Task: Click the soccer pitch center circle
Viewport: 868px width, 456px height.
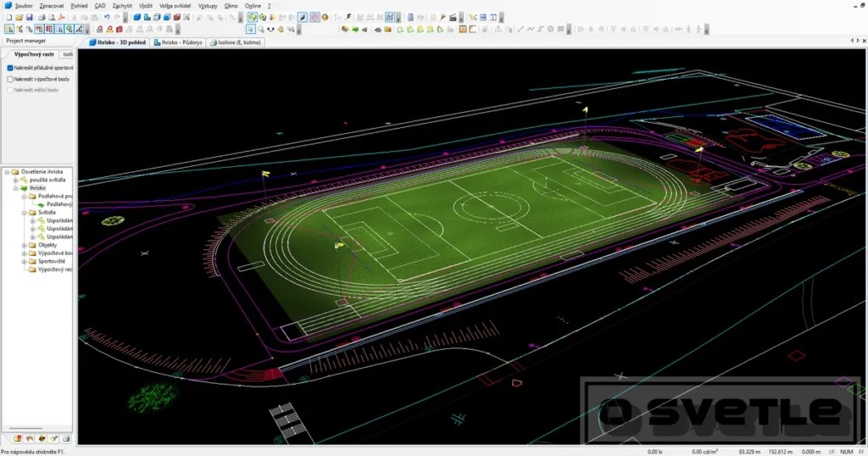Action: 491,208
